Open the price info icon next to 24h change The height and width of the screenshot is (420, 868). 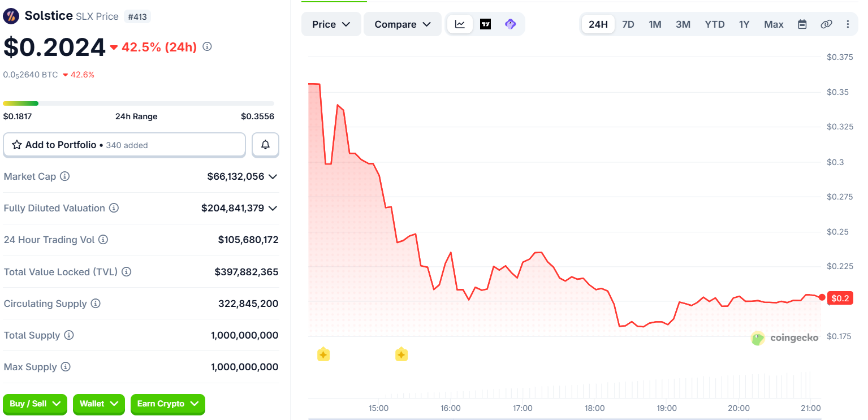(x=207, y=46)
